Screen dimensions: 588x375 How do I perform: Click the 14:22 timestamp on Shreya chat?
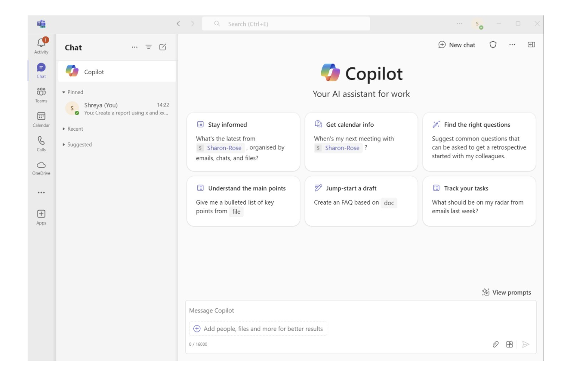tap(163, 105)
